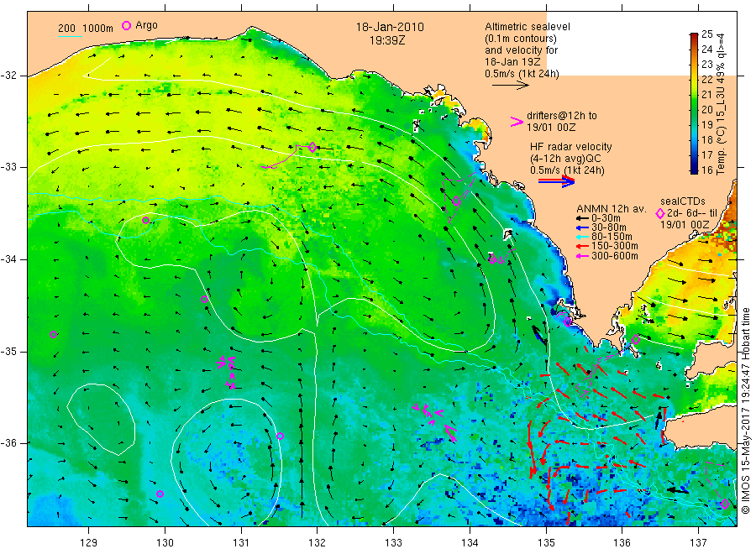Click the magenta drifter arrowhead legend symbol
This screenshot has width=756, height=554.
click(517, 122)
